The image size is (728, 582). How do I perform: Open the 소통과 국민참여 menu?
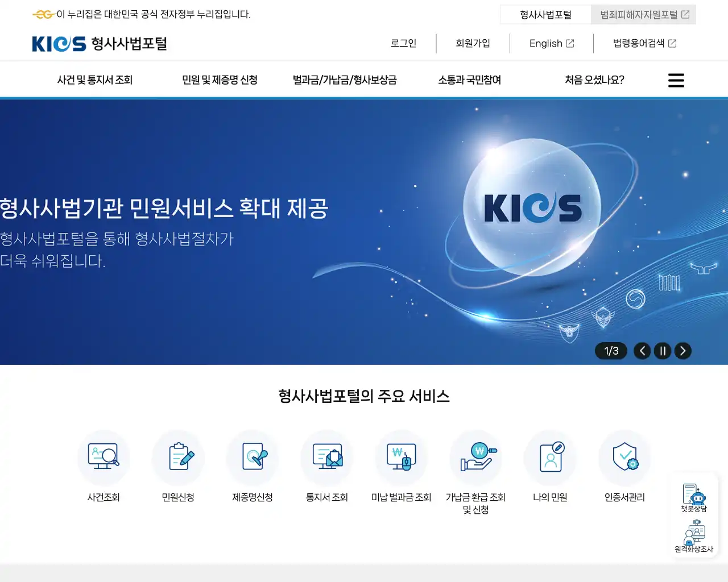pyautogui.click(x=470, y=80)
